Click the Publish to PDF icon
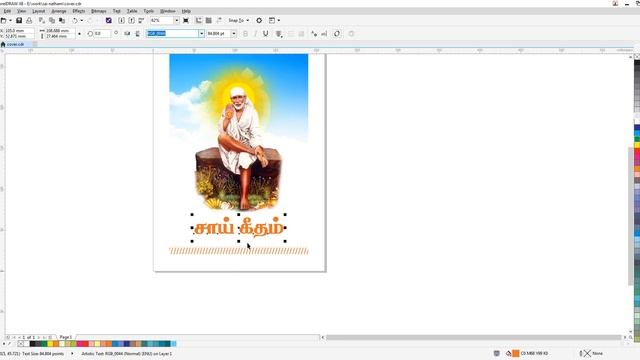 click(x=141, y=20)
